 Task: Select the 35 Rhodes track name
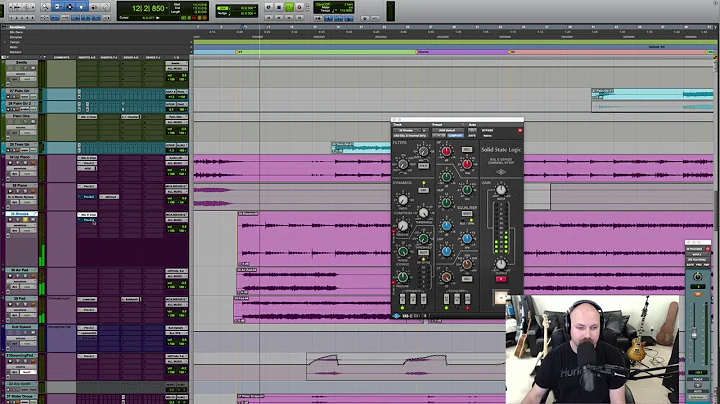tap(19, 214)
